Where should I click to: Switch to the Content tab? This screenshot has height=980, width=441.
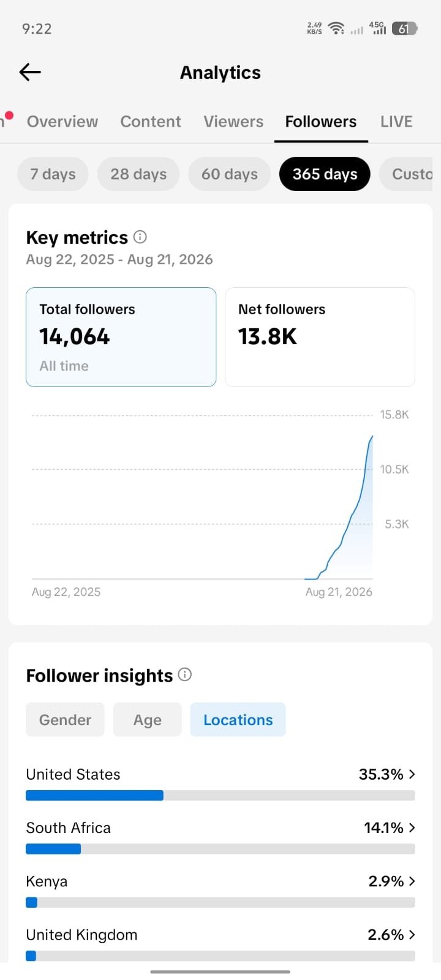[x=151, y=121]
